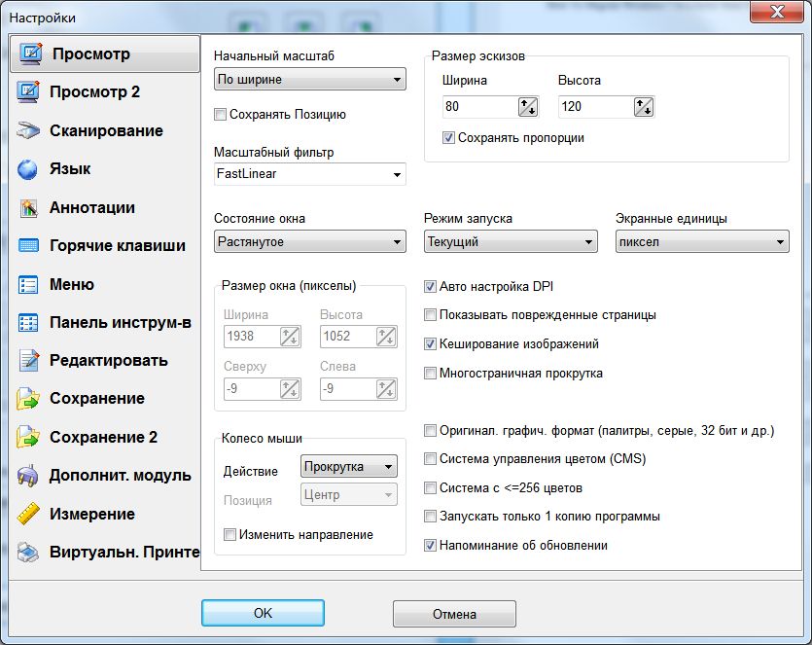Click the thumbnail Ширина spinner arrows
812x645 pixels.
point(528,107)
